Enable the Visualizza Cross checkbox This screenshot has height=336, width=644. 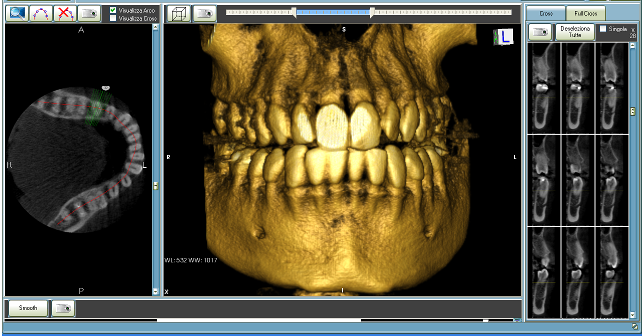coord(113,18)
